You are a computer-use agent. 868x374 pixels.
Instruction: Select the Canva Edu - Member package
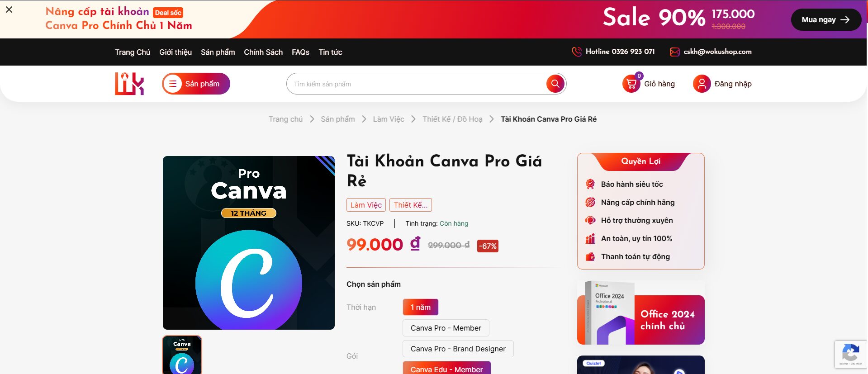point(447,368)
